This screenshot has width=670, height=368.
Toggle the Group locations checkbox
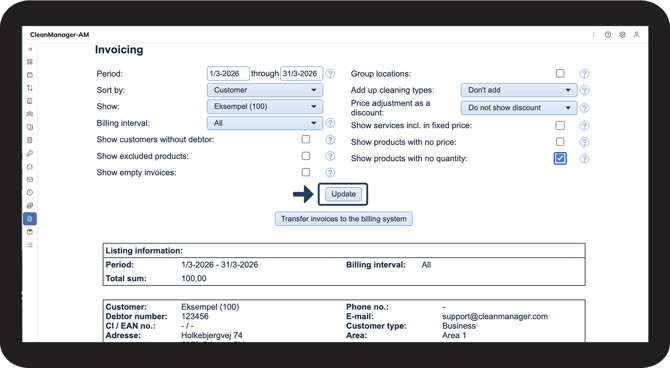560,74
